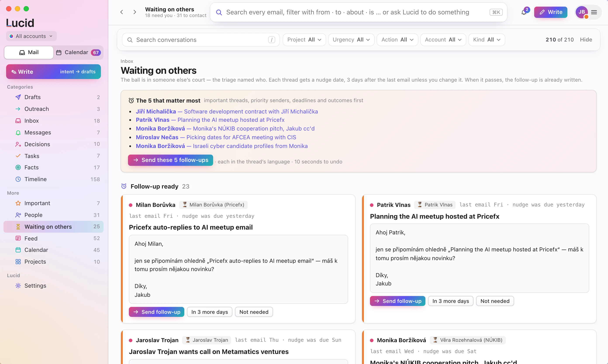Open Jiří Michalička software contract link
The width and height of the screenshot is (608, 364).
point(226,111)
